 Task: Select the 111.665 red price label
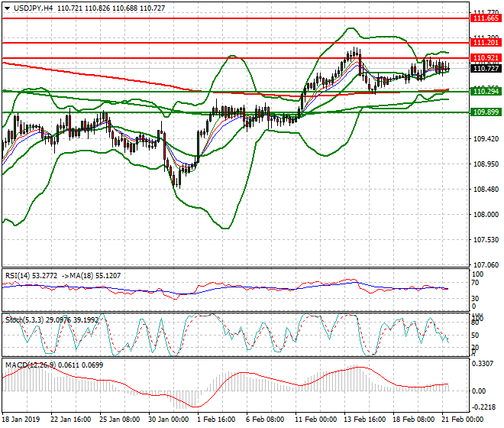click(486, 18)
